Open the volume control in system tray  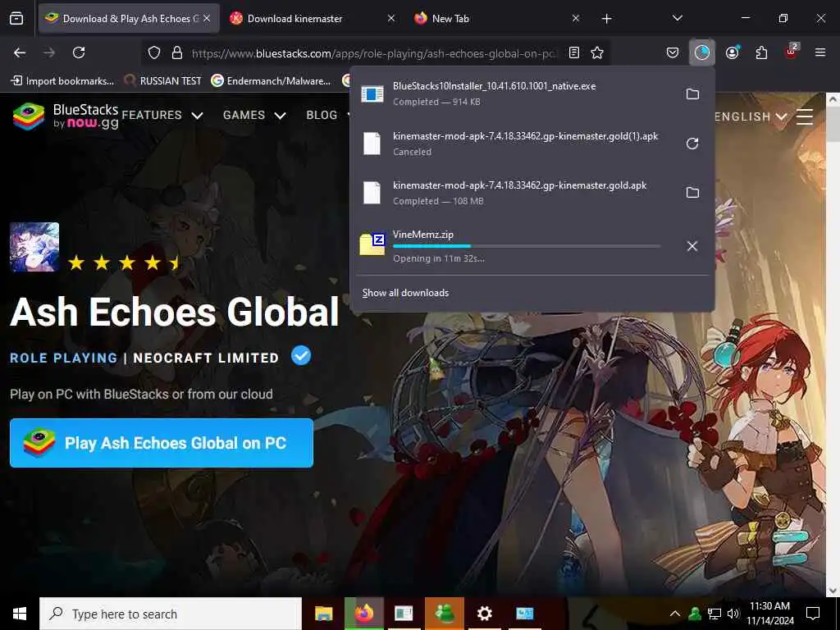click(733, 614)
